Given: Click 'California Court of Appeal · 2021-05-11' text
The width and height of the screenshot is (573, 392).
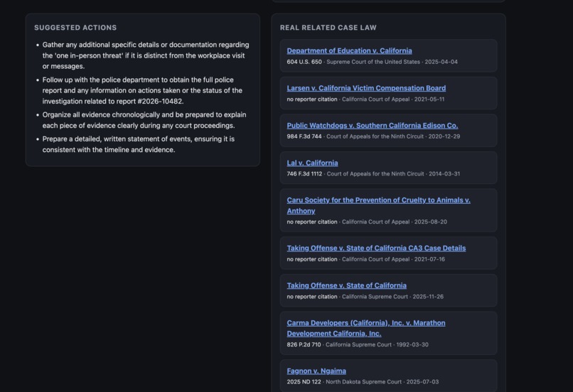Looking at the screenshot, I should (393, 99).
